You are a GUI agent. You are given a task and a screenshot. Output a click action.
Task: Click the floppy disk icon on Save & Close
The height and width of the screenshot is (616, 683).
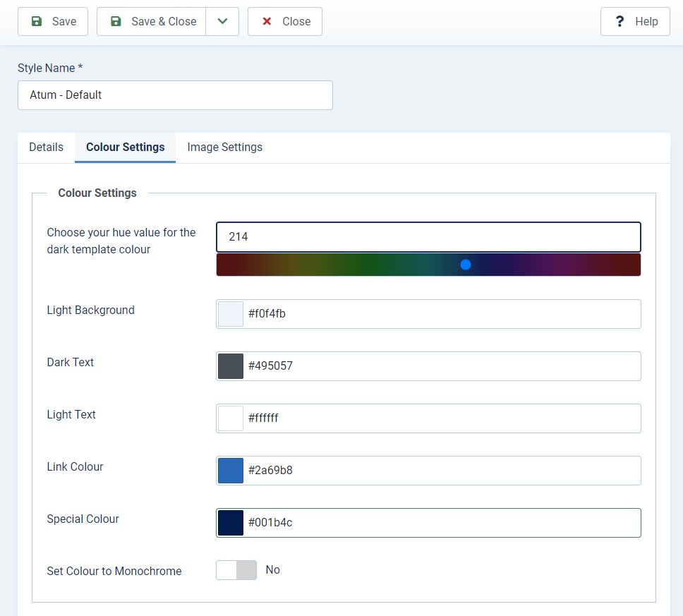pos(116,21)
